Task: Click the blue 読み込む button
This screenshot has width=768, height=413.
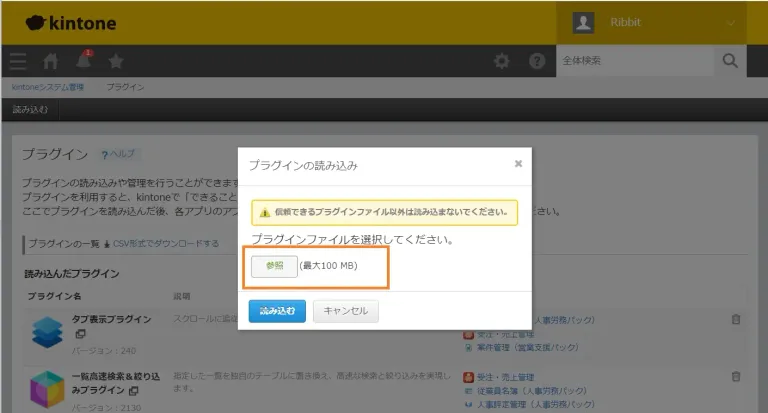Action: pyautogui.click(x=277, y=311)
